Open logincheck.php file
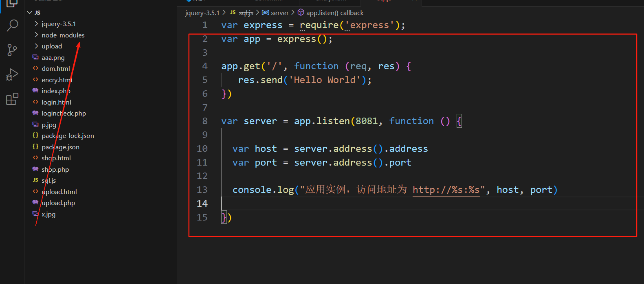Image resolution: width=644 pixels, height=284 pixels. click(x=64, y=114)
